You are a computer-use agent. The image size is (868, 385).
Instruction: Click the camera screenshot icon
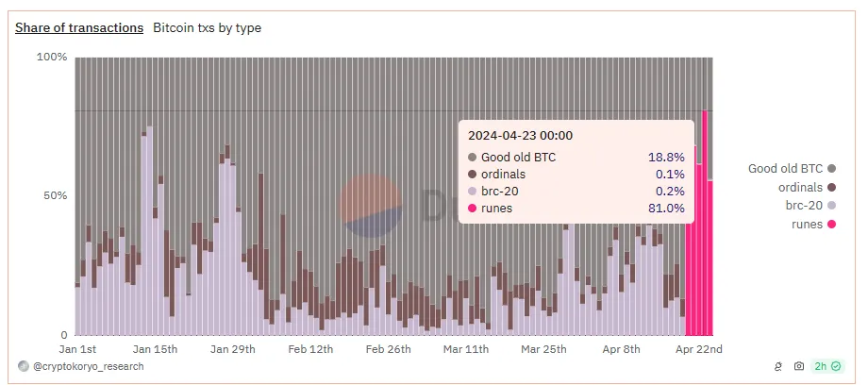(799, 366)
